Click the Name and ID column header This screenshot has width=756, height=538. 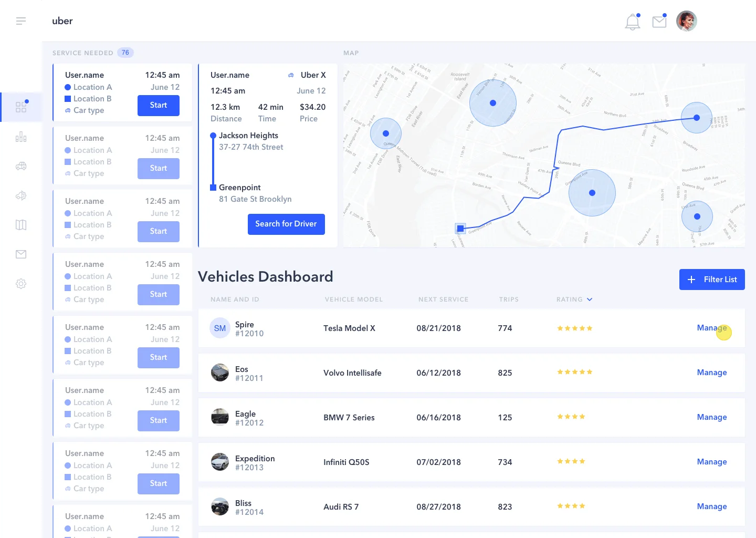pyautogui.click(x=235, y=299)
